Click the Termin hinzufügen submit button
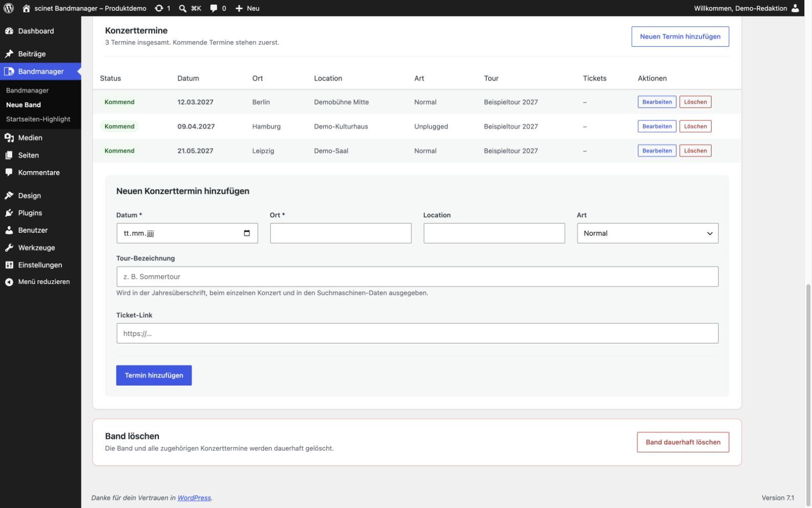Viewport: 812px width, 508px height. (154, 375)
